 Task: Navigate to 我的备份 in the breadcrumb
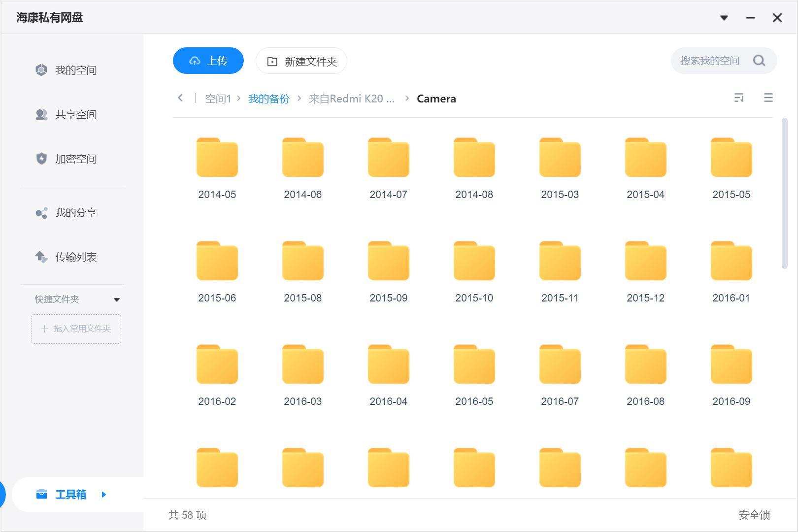pyautogui.click(x=268, y=98)
